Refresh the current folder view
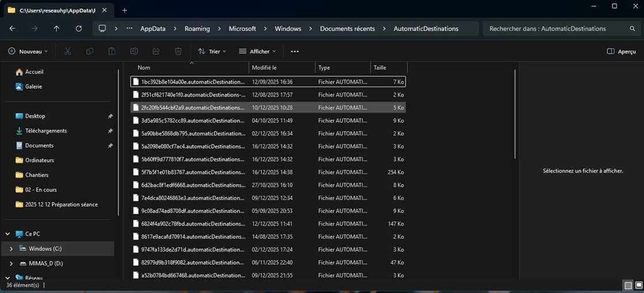The width and height of the screenshot is (644, 293). [x=78, y=28]
